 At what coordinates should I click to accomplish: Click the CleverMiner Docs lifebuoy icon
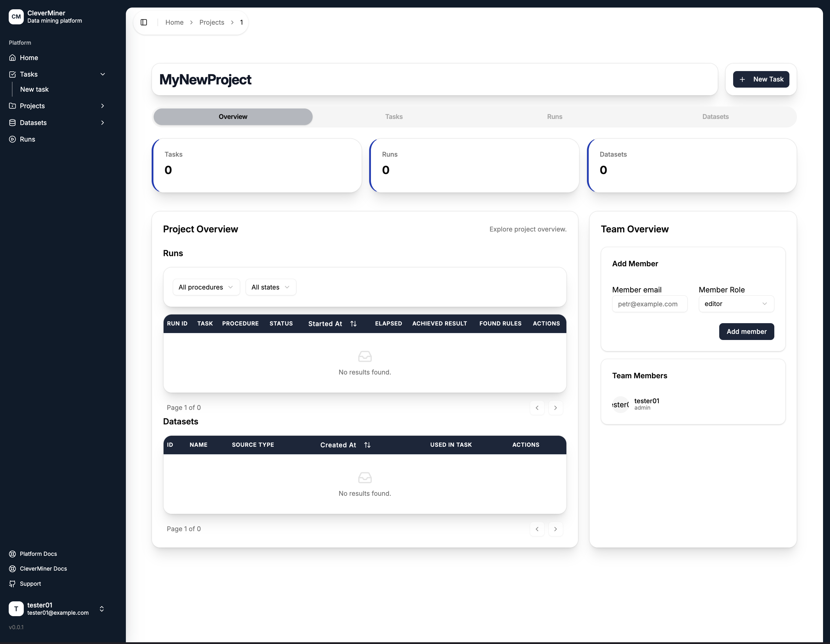[12, 569]
